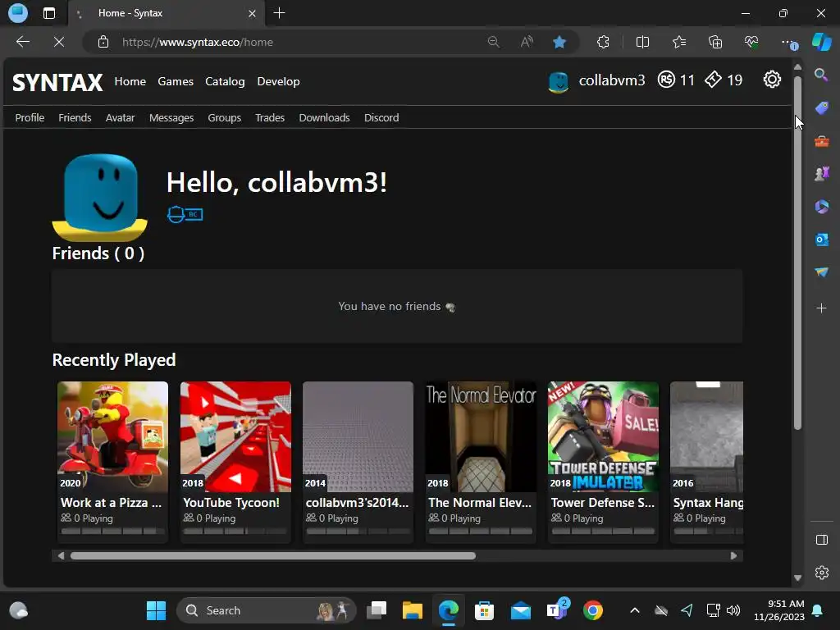Click the tickets icon showing 19
Screen dimensions: 840x630
[x=713, y=80]
